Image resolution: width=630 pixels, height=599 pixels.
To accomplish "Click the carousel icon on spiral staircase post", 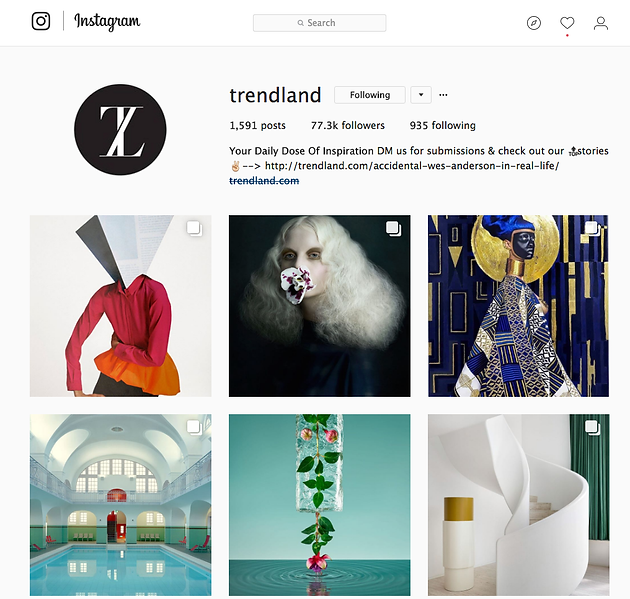I will coord(592,427).
